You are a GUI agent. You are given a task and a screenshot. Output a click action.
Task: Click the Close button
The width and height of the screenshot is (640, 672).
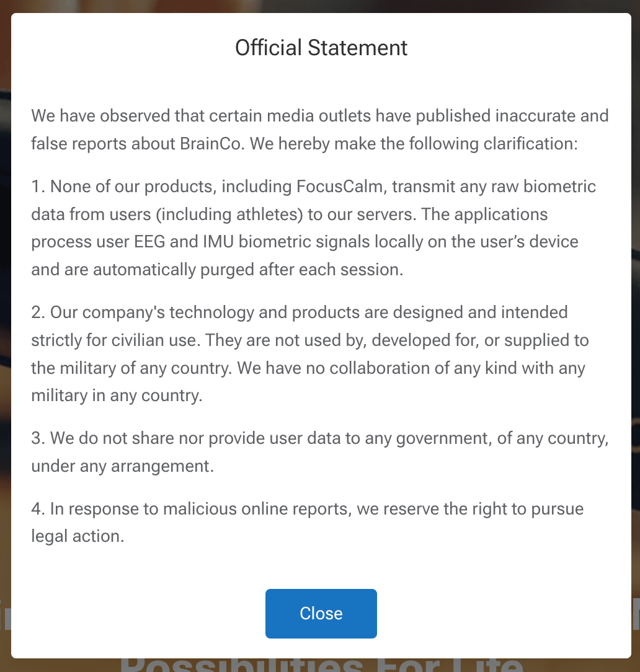tap(321, 613)
